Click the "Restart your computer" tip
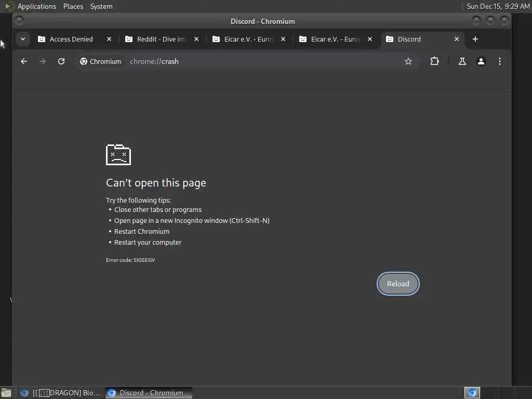Viewport: 532px width, 399px height. [148, 242]
